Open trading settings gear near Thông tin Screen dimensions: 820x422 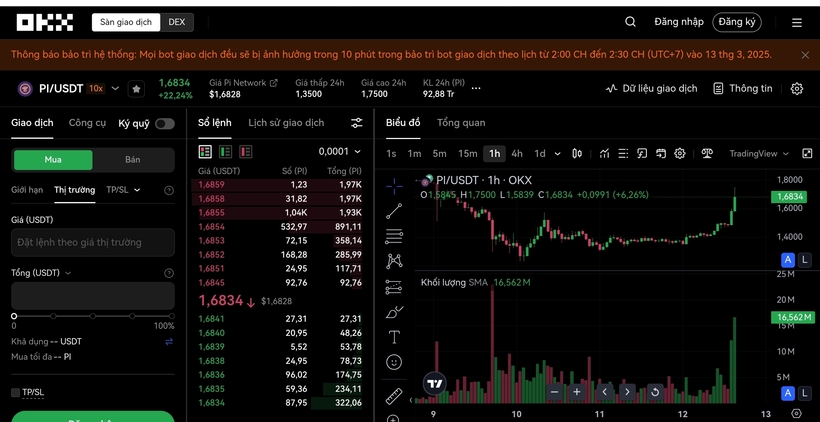point(796,88)
